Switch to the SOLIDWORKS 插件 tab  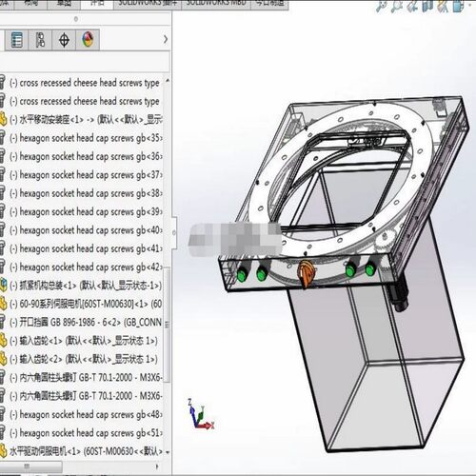coord(148,4)
